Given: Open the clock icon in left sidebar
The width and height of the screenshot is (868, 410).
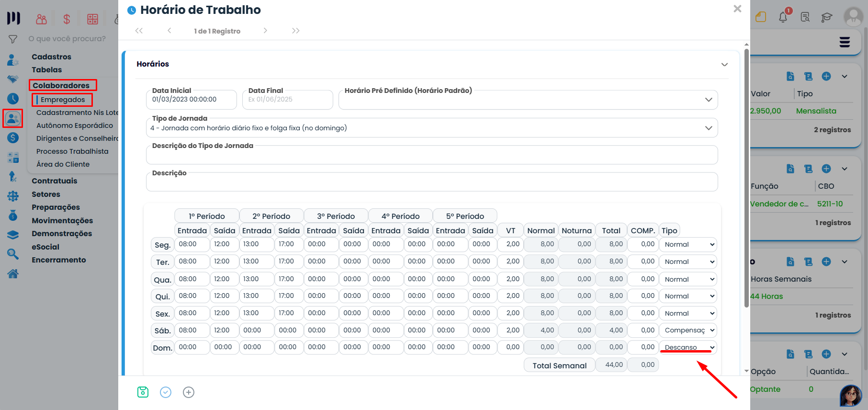Looking at the screenshot, I should 13,99.
